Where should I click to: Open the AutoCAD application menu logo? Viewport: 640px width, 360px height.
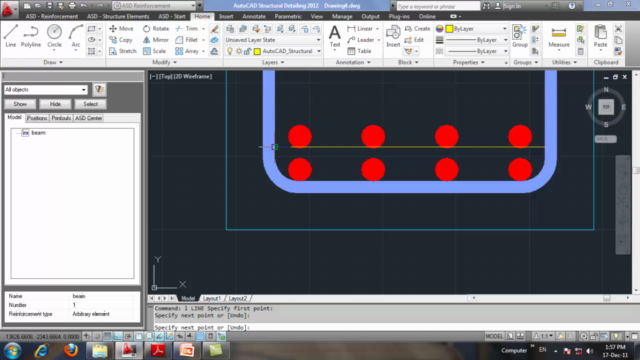[8, 9]
